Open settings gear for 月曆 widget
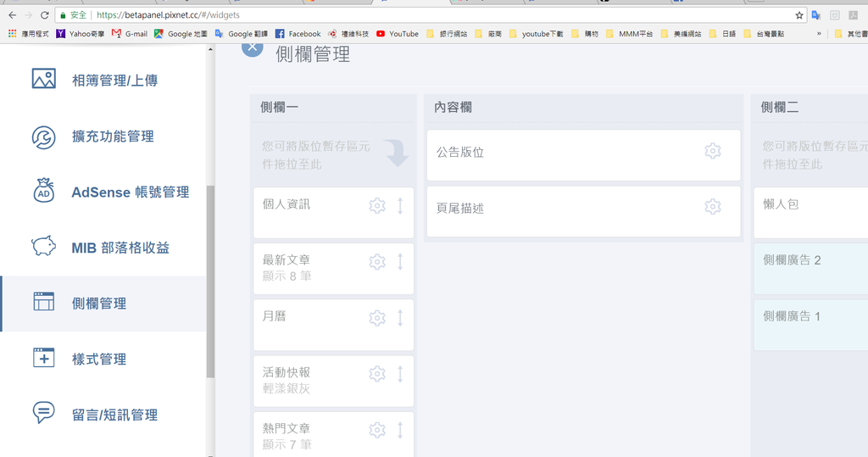 (377, 318)
